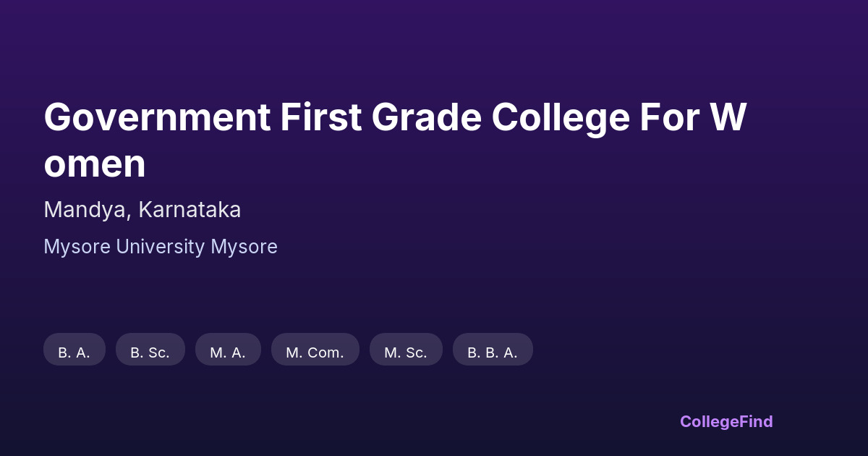Click the letter 'W' ending the first title line
The height and width of the screenshot is (456, 868).
pyautogui.click(x=728, y=118)
